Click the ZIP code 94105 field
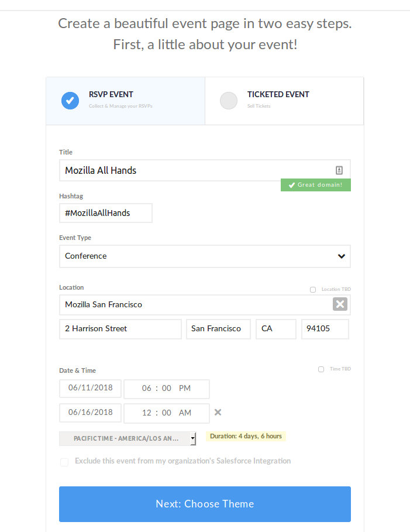Image resolution: width=410 pixels, height=532 pixels. [325, 329]
